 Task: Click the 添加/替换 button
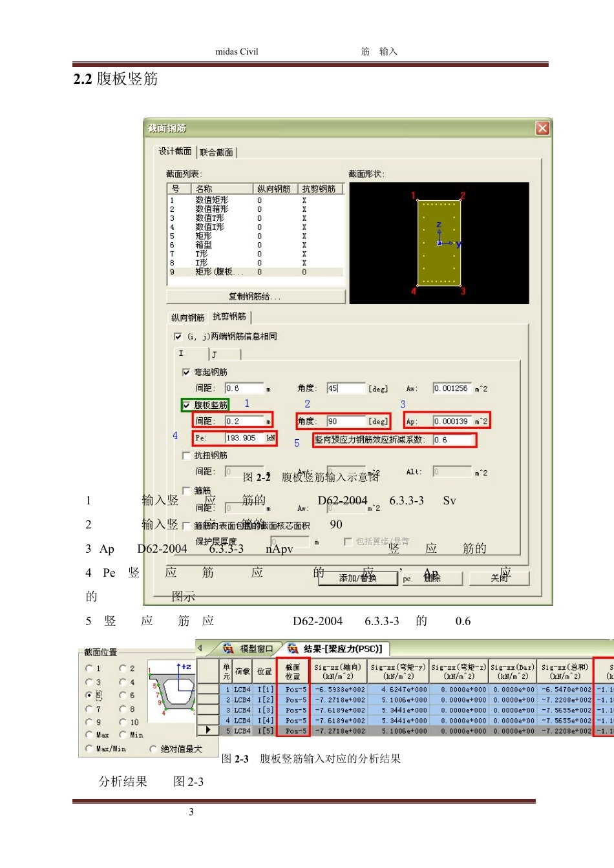(x=357, y=578)
